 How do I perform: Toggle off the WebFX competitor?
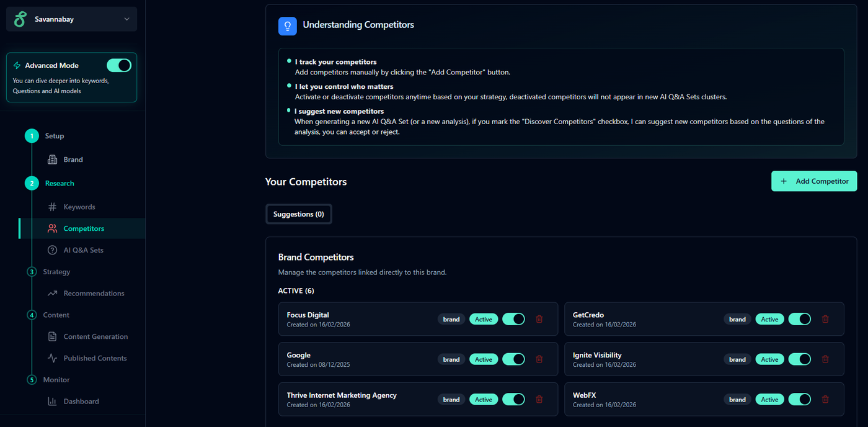click(x=799, y=400)
